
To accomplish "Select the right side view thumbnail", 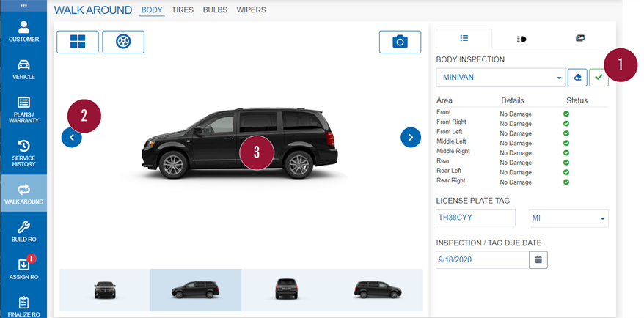I will [x=378, y=290].
